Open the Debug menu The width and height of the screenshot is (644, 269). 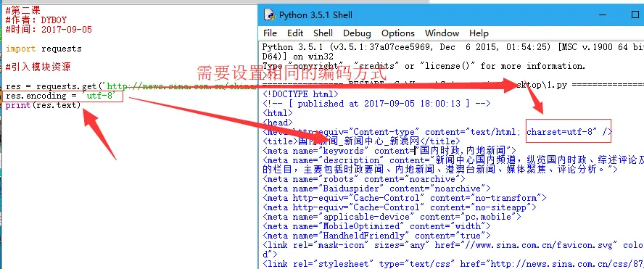357,33
